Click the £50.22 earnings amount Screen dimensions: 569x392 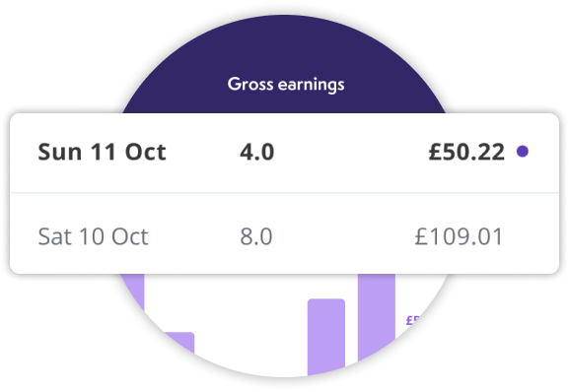click(x=466, y=152)
